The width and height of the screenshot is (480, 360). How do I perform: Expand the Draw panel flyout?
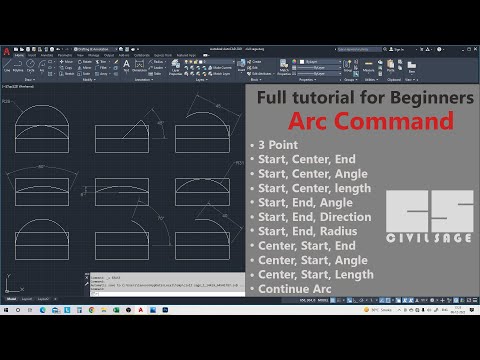[x=30, y=80]
